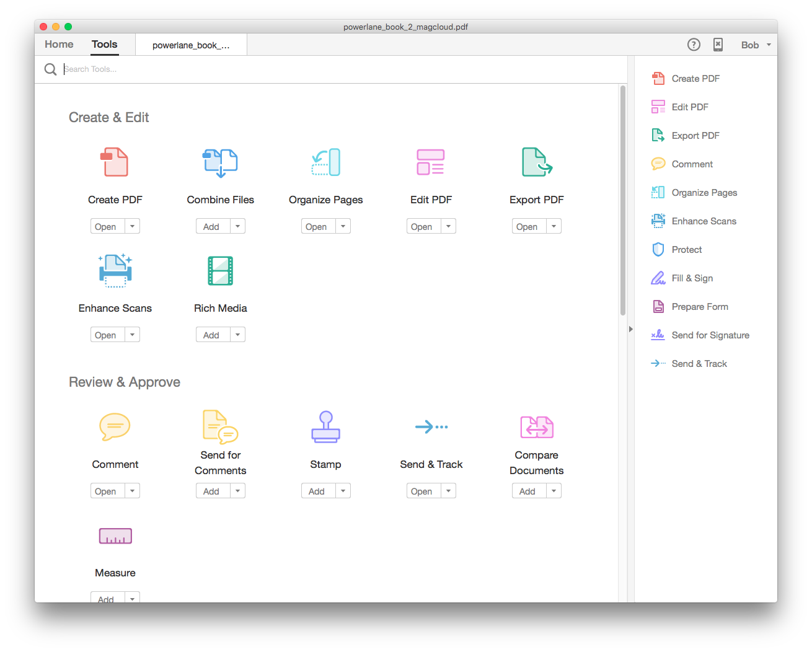Click the Search Tools input field
The width and height of the screenshot is (812, 652).
pyautogui.click(x=343, y=69)
